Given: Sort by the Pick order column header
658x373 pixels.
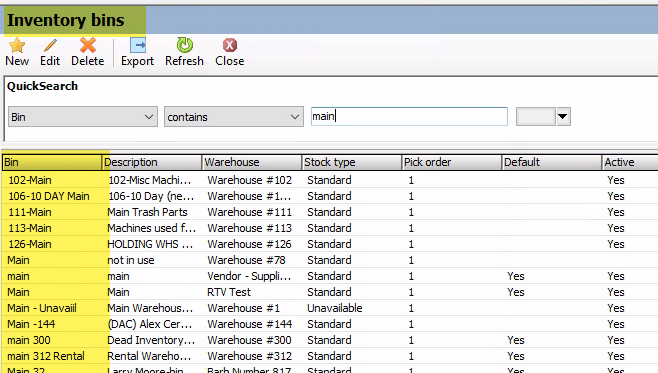Looking at the screenshot, I should coord(452,162).
